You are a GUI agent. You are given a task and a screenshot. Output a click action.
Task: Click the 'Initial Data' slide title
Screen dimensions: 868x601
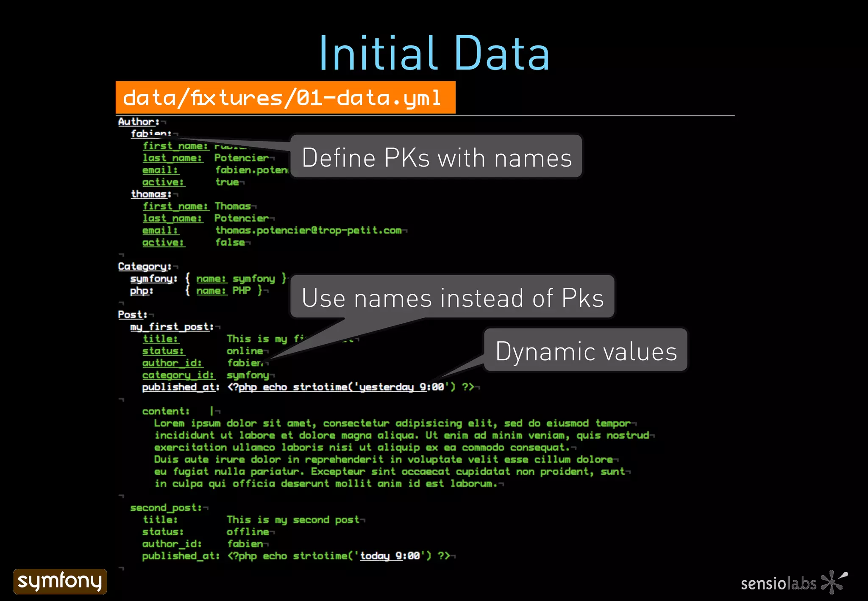coord(434,53)
